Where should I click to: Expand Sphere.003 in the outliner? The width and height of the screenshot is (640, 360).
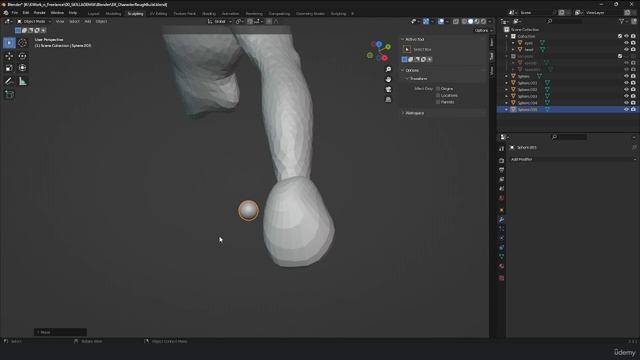pos(507,96)
